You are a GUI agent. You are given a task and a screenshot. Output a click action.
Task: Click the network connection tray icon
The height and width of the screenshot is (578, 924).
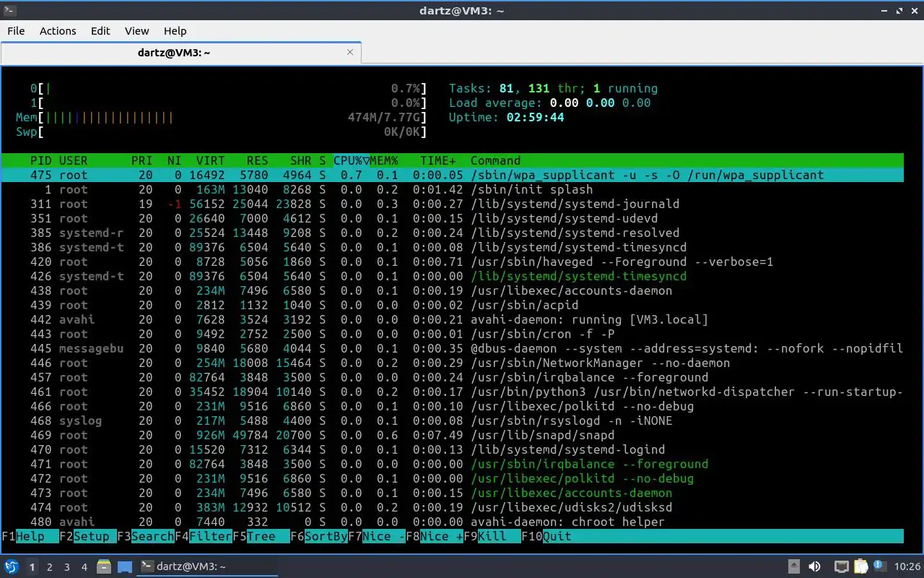pos(841,566)
